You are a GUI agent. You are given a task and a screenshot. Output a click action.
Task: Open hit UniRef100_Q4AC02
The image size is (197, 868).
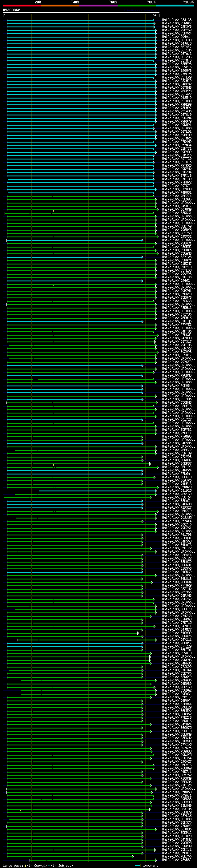click(177, 84)
